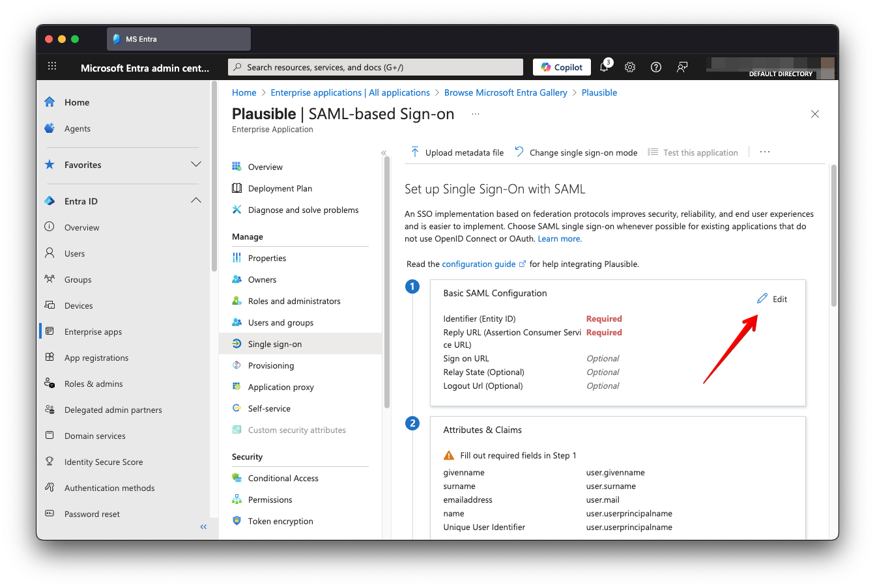This screenshot has height=588, width=875.
Task: Click the Upload metadata file arrow icon
Action: (415, 151)
